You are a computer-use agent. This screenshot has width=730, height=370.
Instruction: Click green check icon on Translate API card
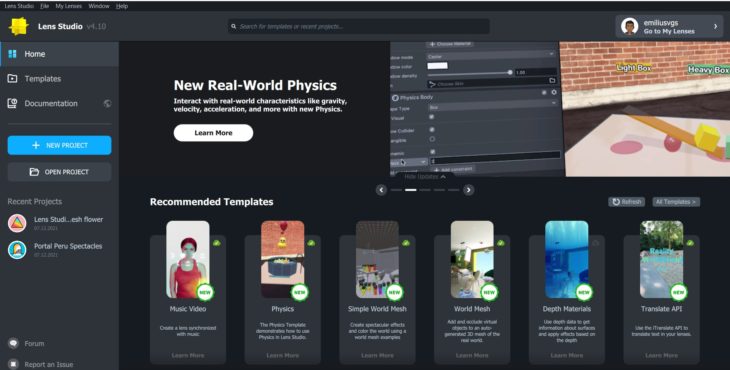click(690, 243)
